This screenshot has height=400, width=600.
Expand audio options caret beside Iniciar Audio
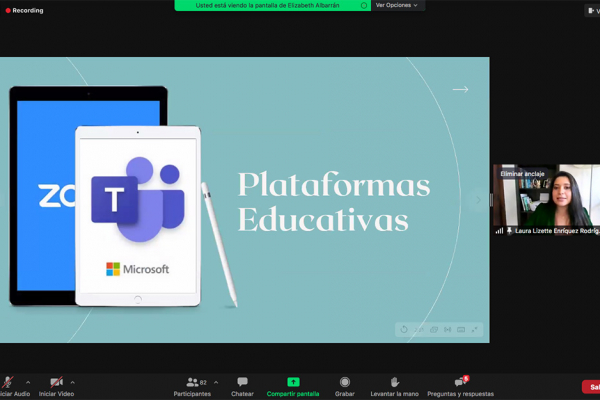[x=28, y=382]
